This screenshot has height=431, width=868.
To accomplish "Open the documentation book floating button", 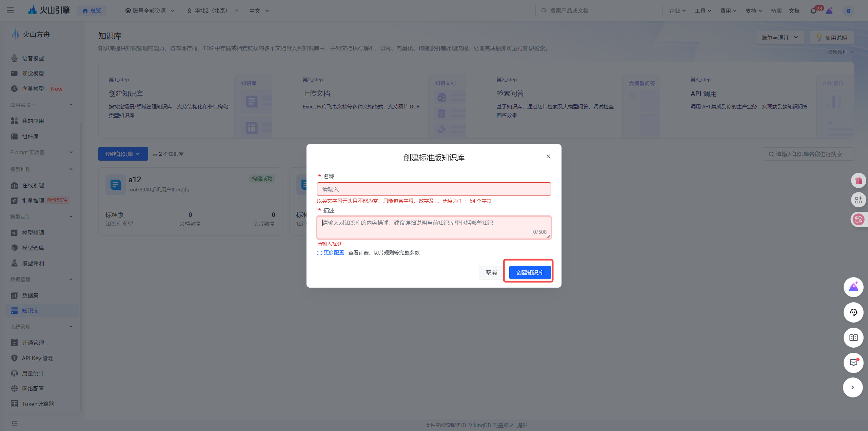I will point(853,337).
